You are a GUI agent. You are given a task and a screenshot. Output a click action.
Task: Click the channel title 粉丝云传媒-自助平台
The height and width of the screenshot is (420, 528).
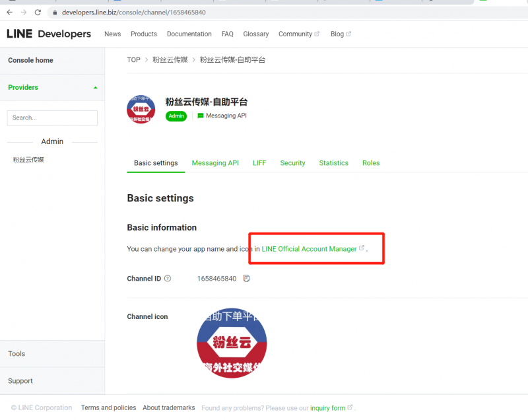coord(207,102)
